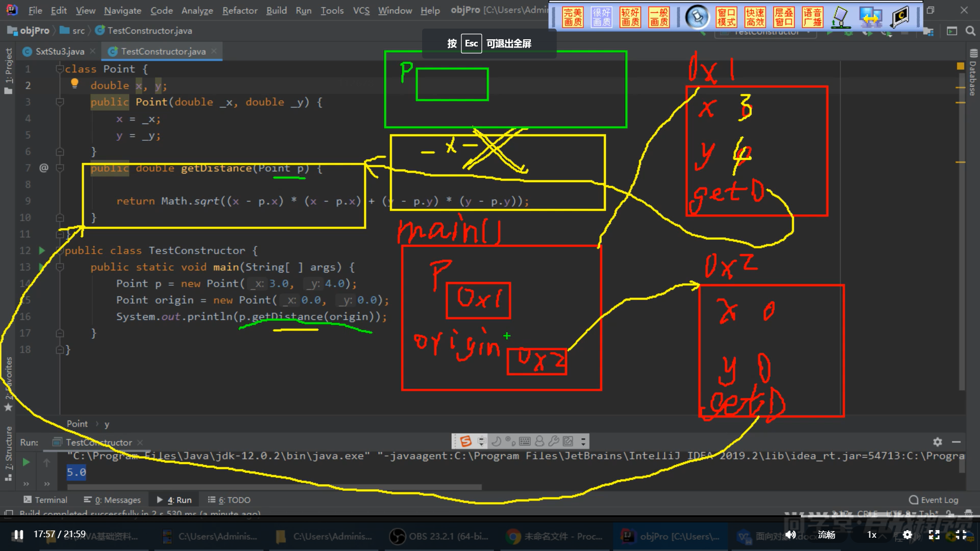Click Search Everywhere magnifier icon
980x551 pixels.
point(970,31)
